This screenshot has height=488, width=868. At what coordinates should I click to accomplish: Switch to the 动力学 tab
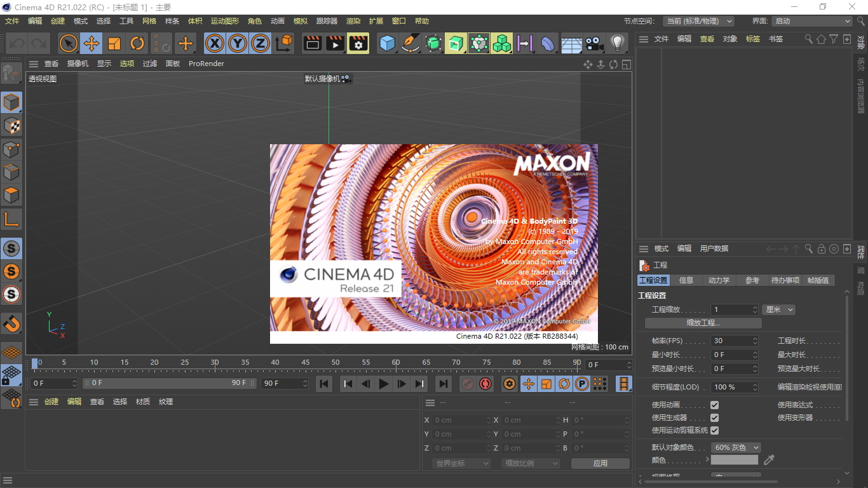[719, 280]
